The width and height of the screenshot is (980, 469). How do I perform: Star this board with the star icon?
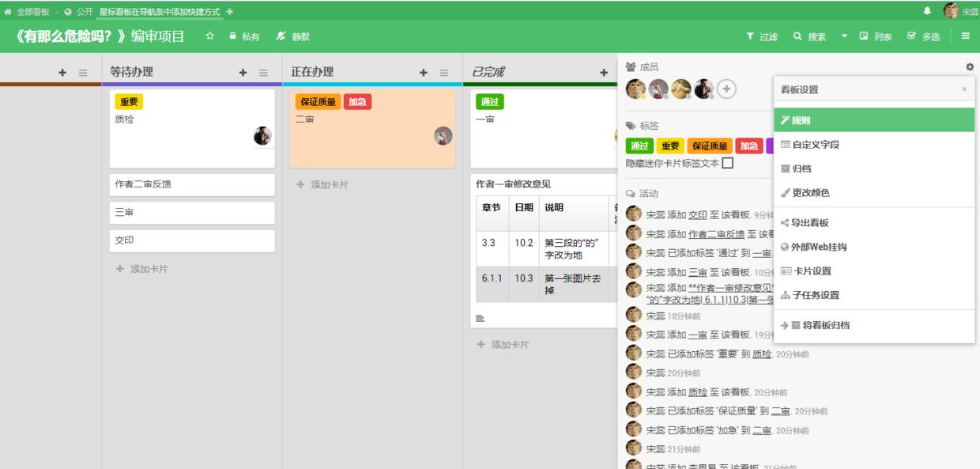click(x=210, y=36)
